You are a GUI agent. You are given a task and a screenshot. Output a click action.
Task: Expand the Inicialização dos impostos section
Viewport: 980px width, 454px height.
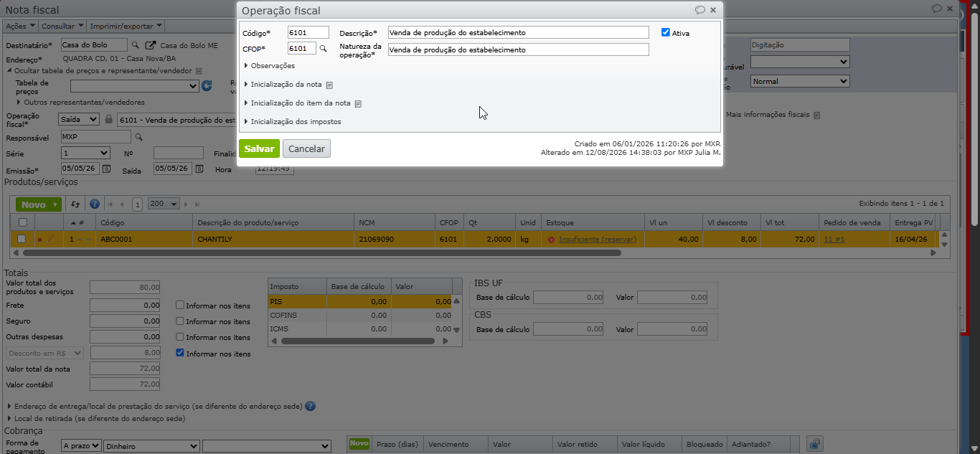[293, 122]
